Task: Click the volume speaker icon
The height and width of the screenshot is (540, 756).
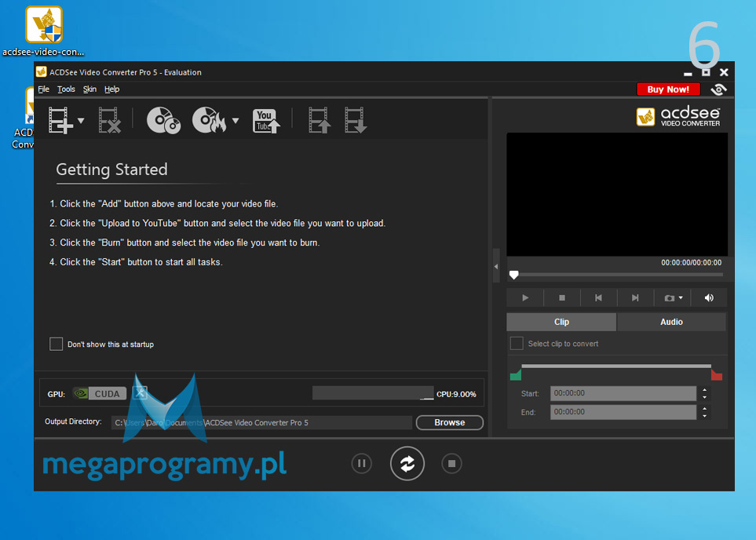Action: point(709,298)
